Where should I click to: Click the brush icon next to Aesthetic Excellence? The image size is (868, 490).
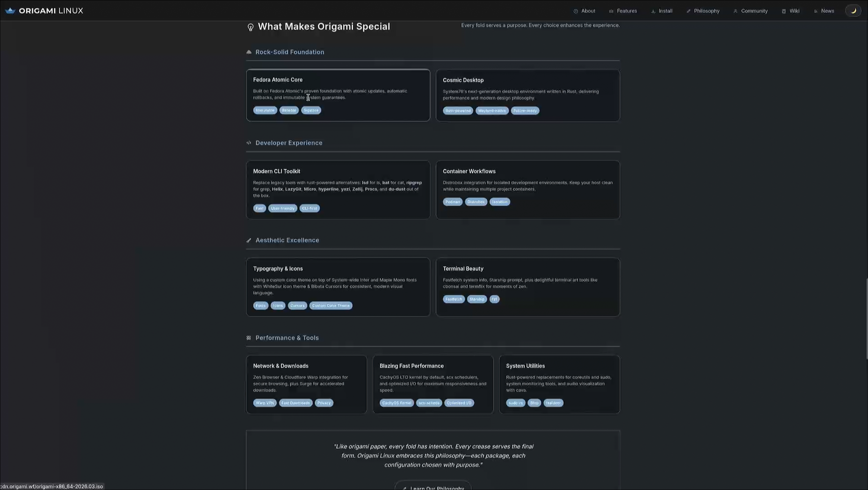249,241
